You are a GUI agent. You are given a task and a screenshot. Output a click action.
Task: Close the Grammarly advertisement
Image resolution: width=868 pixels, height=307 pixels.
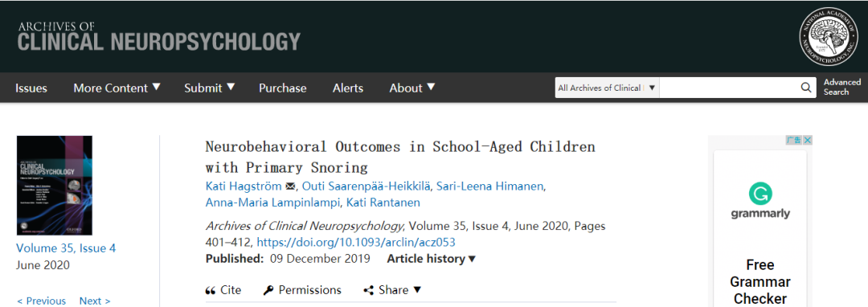808,141
